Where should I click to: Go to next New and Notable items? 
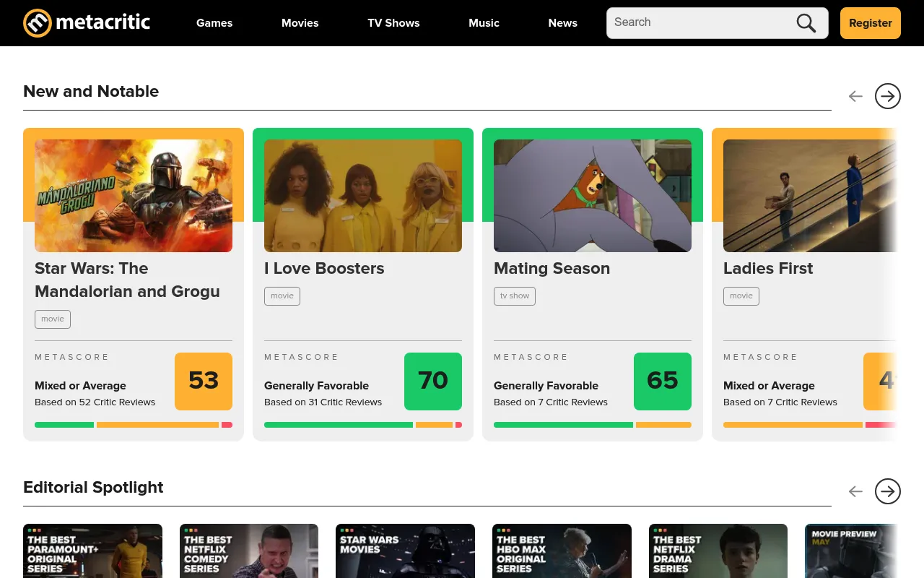pyautogui.click(x=888, y=95)
